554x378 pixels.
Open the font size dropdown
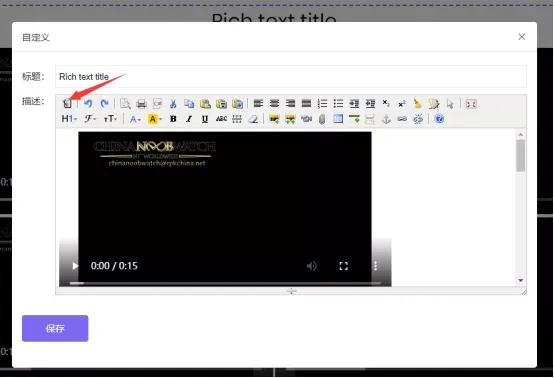pyautogui.click(x=110, y=119)
